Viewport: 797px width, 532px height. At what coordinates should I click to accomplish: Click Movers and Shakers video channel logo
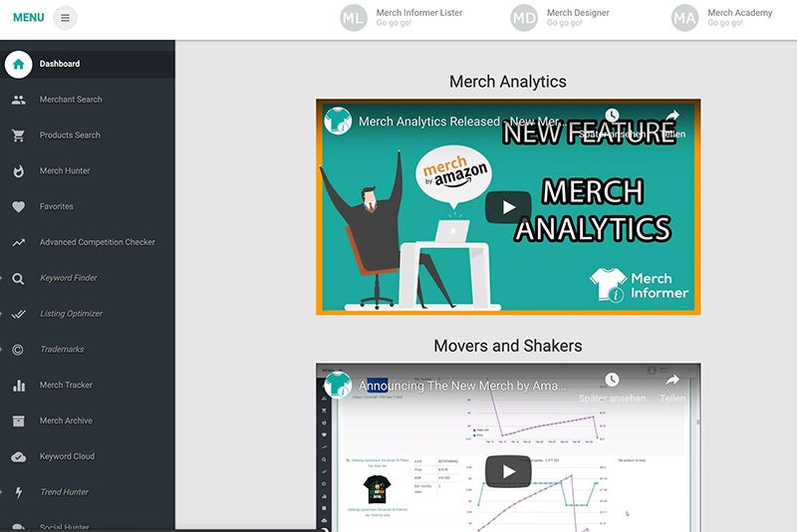click(x=338, y=385)
